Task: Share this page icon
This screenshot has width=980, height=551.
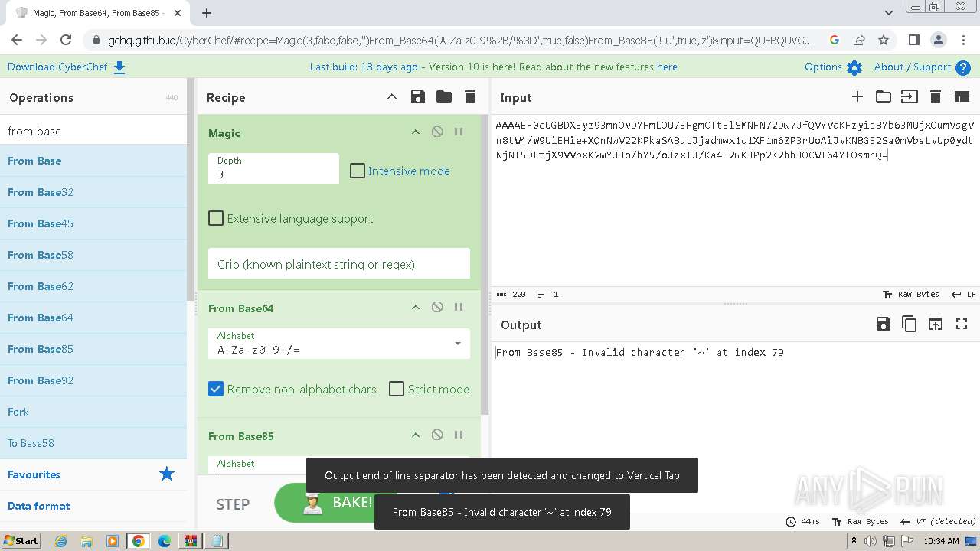Action: click(859, 40)
